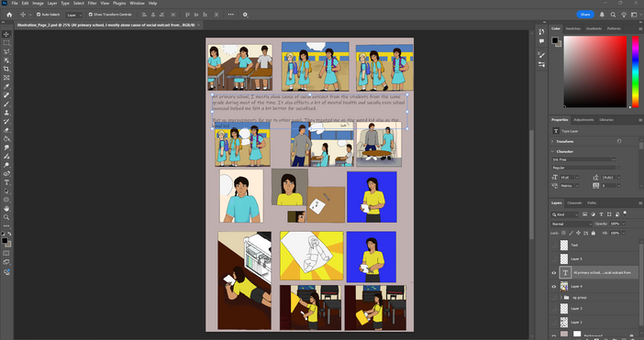Image resolution: width=644 pixels, height=340 pixels.
Task: Select the Move tool in the toolbox
Action: (x=6, y=34)
